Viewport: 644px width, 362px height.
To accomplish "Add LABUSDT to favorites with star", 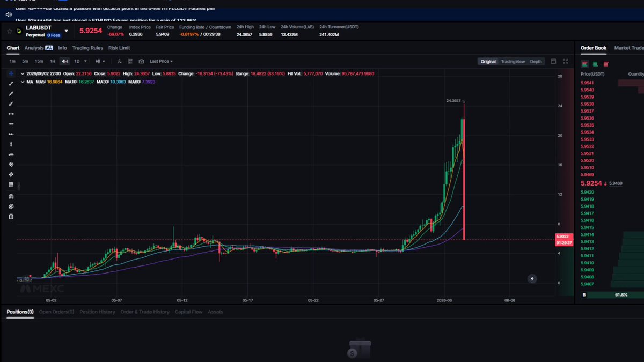I will click(x=10, y=31).
